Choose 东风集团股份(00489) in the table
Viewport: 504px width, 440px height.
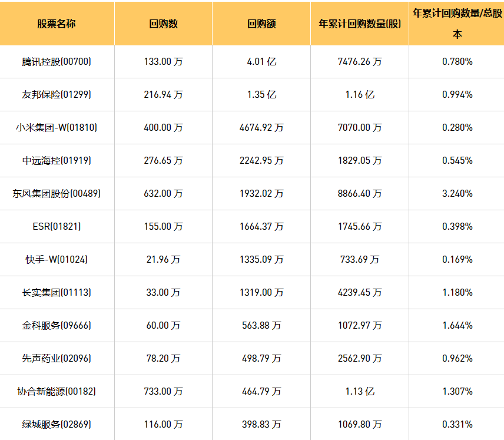tap(57, 194)
